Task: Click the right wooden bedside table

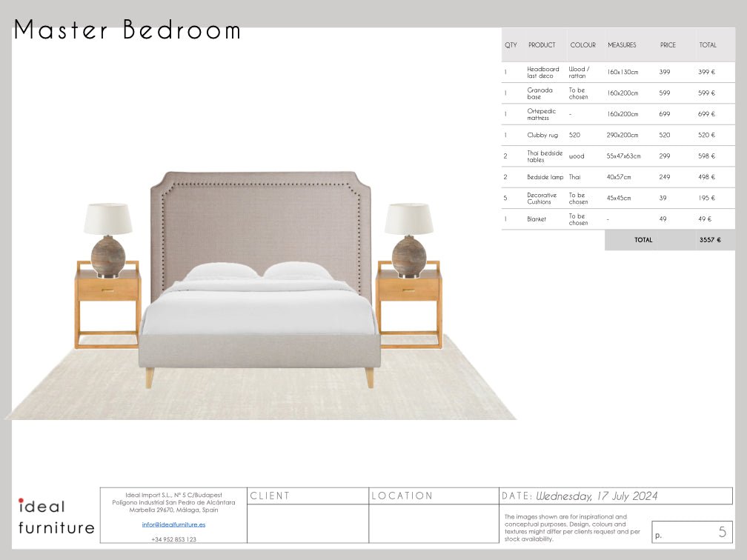Action: (x=408, y=304)
